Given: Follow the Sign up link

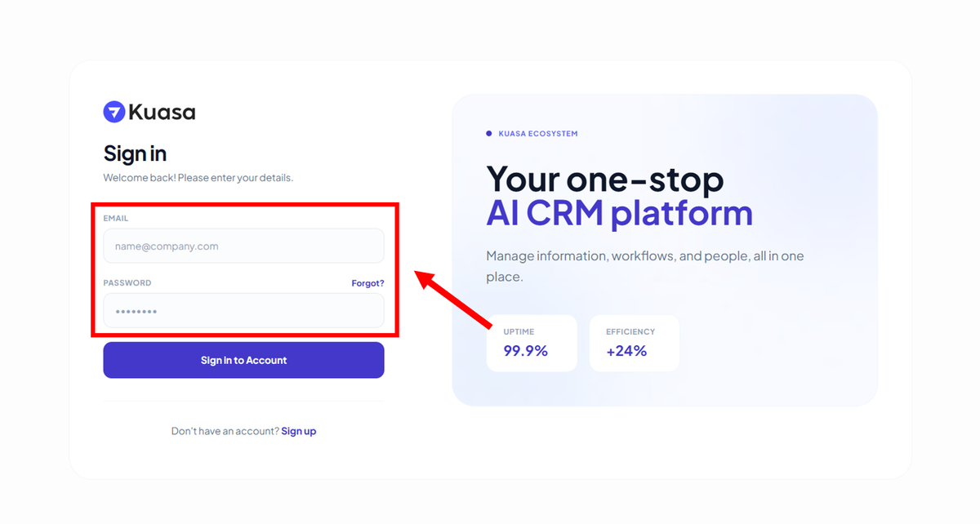Looking at the screenshot, I should pos(299,431).
